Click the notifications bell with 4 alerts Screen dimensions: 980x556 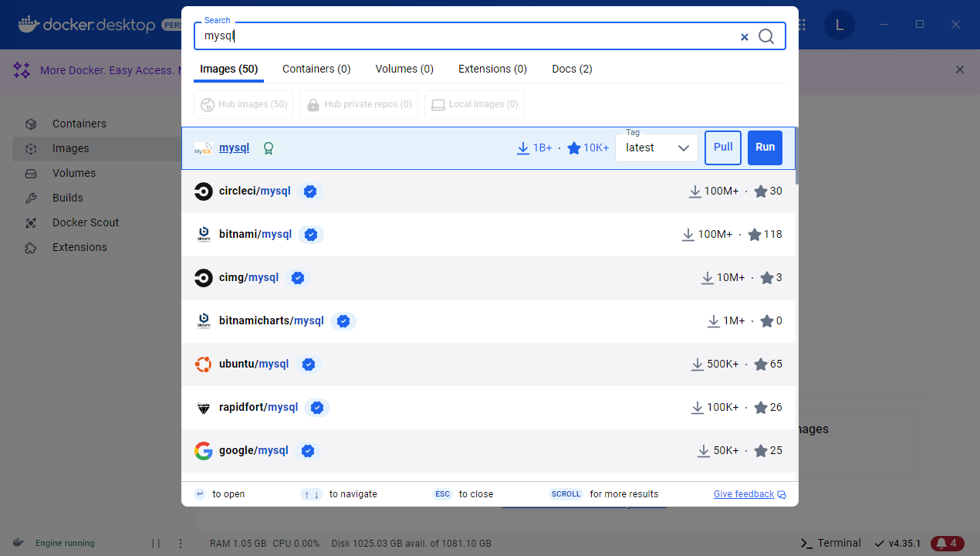(947, 544)
